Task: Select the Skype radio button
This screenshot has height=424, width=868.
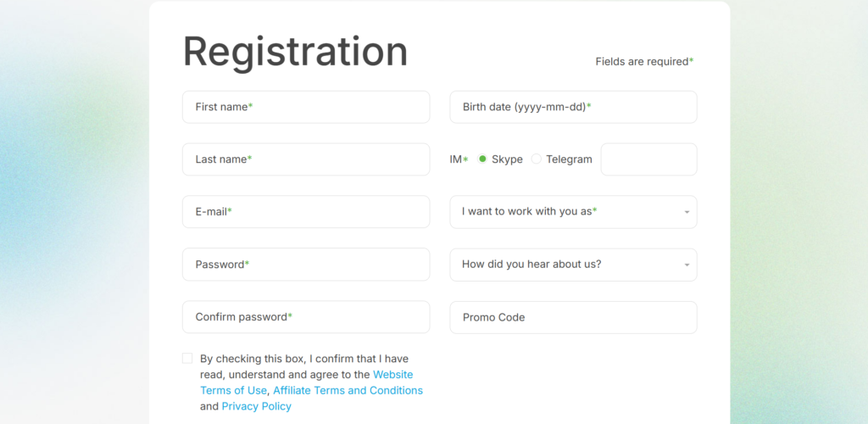Action: point(482,159)
